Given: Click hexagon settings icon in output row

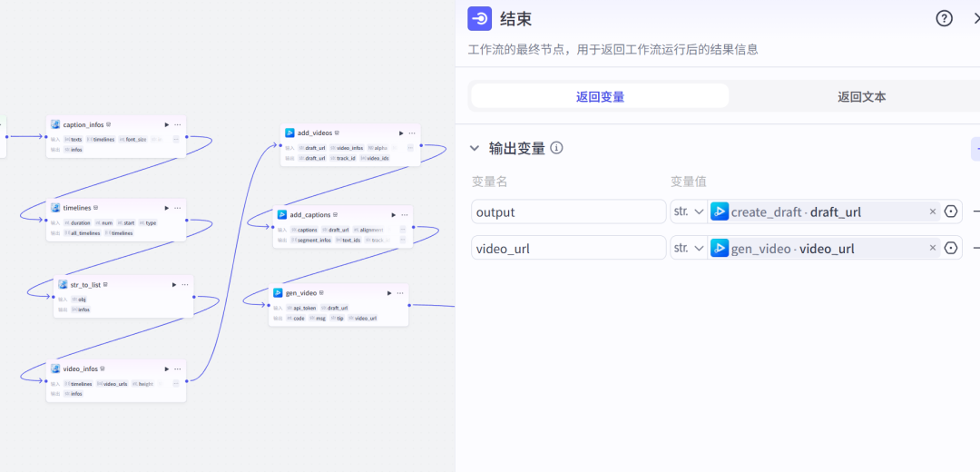Looking at the screenshot, I should point(951,211).
